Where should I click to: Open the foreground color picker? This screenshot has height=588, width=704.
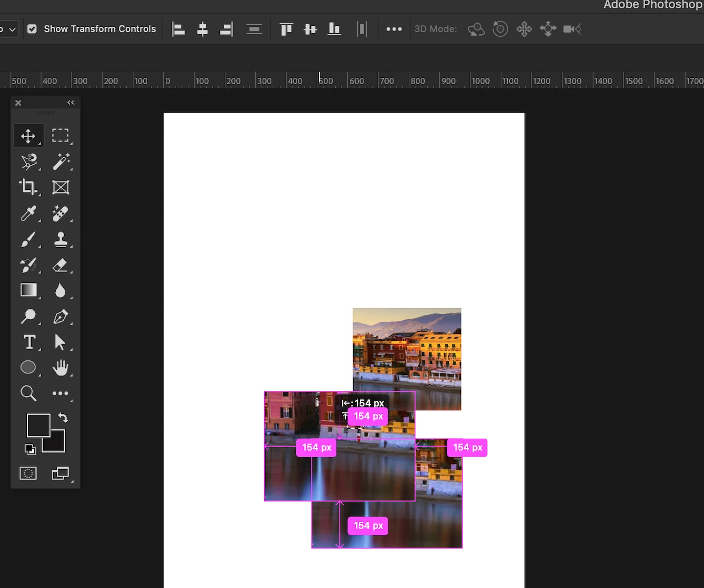tap(38, 425)
